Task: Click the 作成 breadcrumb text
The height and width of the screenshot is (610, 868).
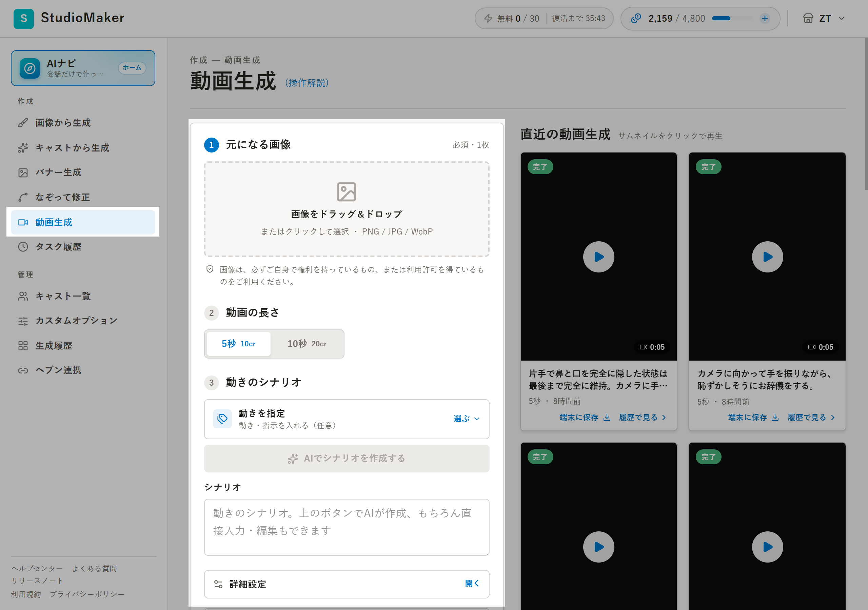Action: (x=198, y=60)
